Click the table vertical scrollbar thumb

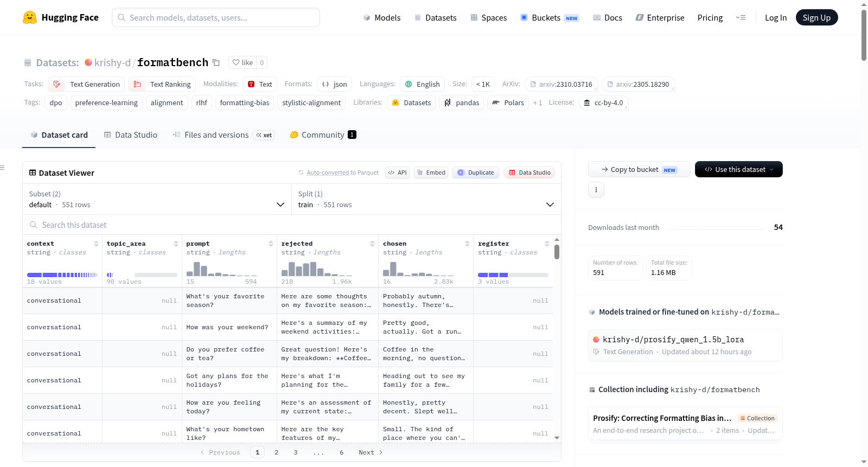pos(557,252)
